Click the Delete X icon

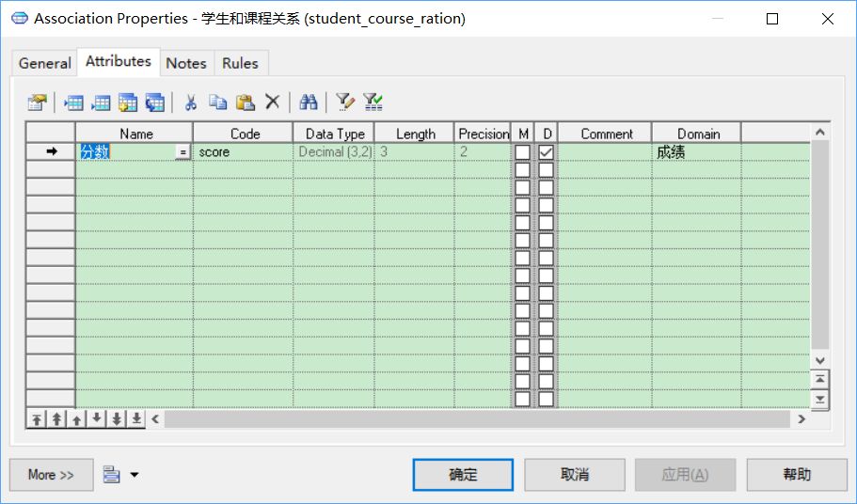272,102
